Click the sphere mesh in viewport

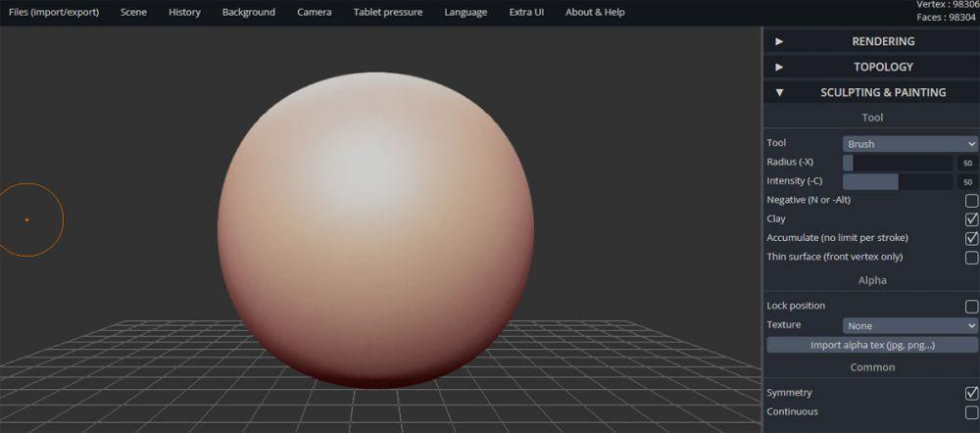tap(375, 230)
